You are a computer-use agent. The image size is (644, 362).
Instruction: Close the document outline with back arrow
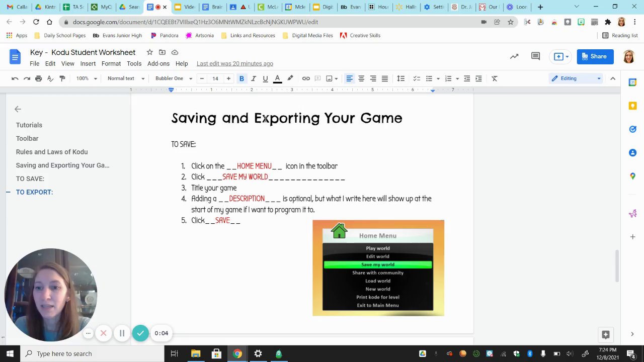[18, 109]
